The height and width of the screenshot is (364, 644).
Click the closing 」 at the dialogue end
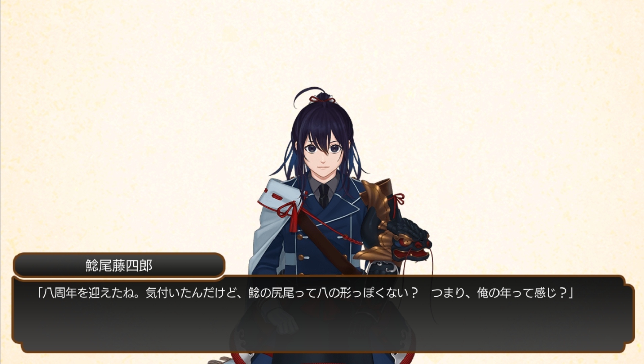click(570, 293)
